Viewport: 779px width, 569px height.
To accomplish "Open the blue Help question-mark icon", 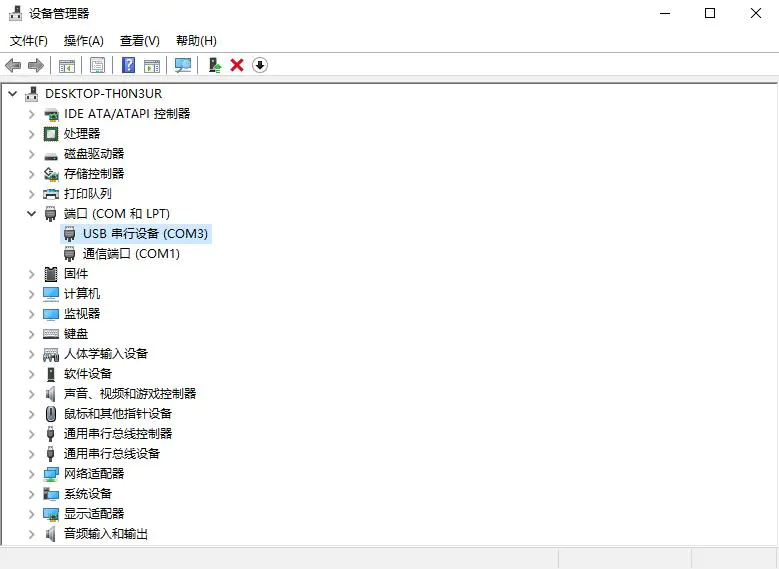I will click(x=128, y=65).
